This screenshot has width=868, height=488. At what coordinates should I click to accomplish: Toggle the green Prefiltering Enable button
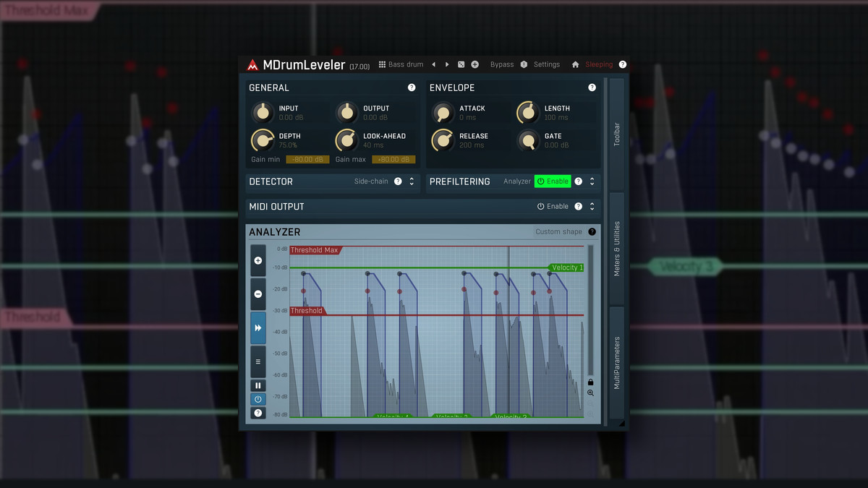tap(553, 181)
